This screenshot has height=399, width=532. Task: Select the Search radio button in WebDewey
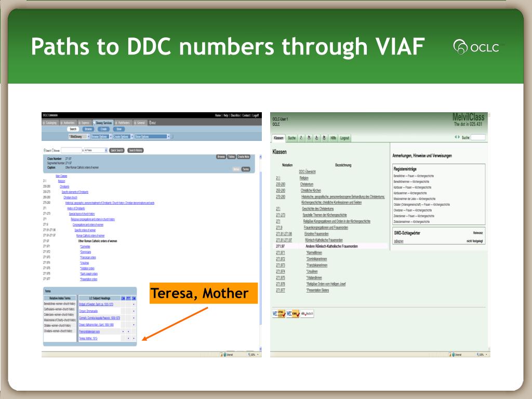[x=45, y=150]
